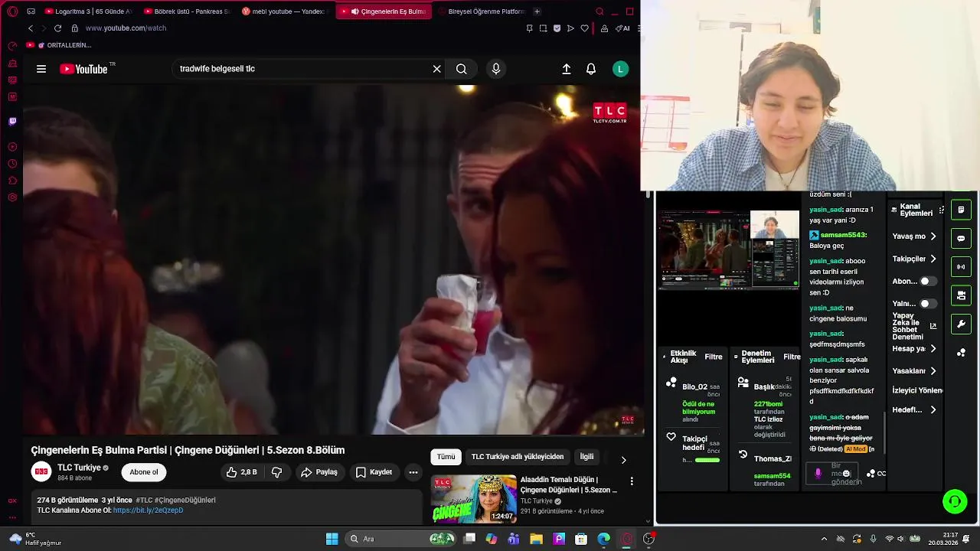Subscribe with the Abone ol button
The image size is (980, 551).
tap(144, 472)
